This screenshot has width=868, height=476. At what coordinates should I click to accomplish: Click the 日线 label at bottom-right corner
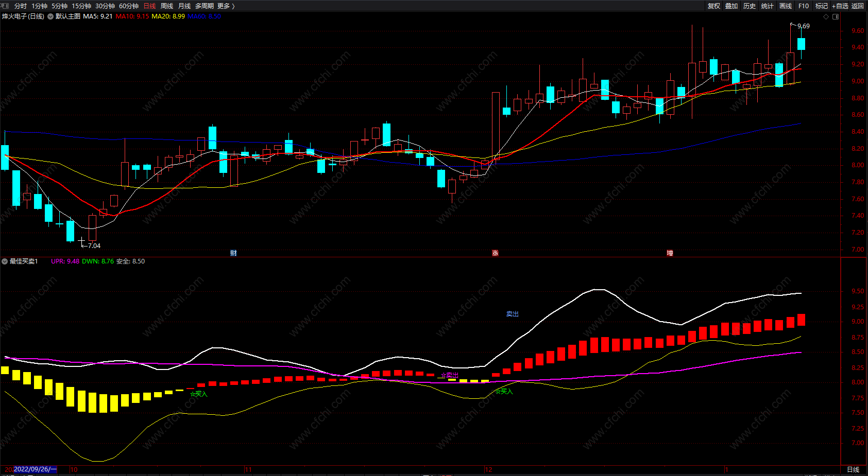tap(854, 470)
